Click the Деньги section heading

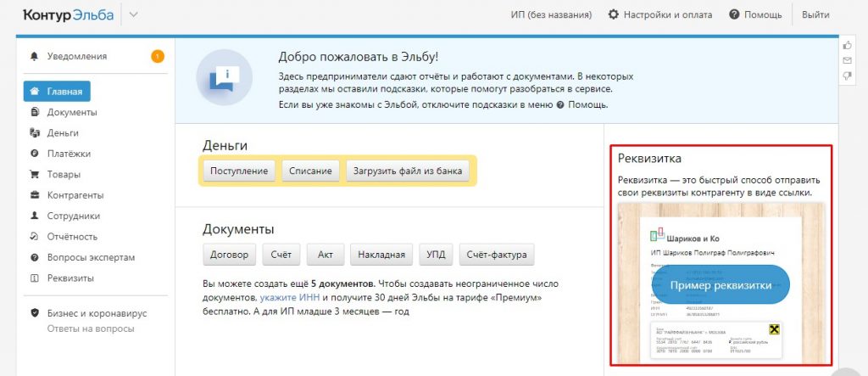(x=225, y=145)
